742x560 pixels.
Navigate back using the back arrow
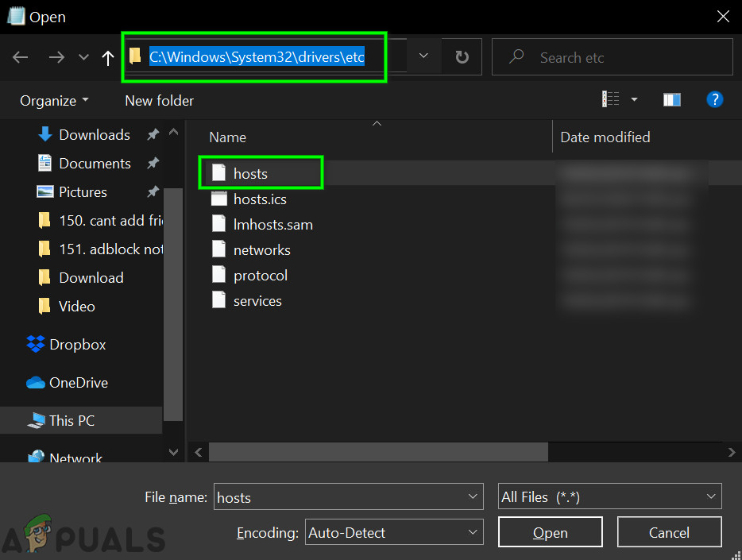tap(20, 56)
